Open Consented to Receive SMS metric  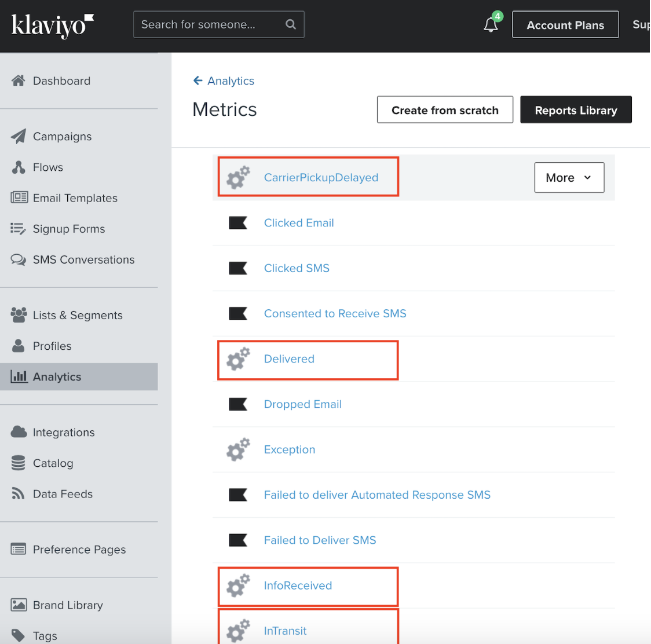(335, 313)
